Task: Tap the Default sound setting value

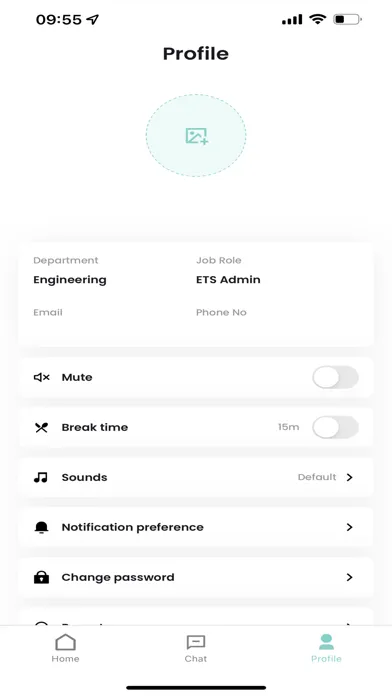Action: coord(317,477)
